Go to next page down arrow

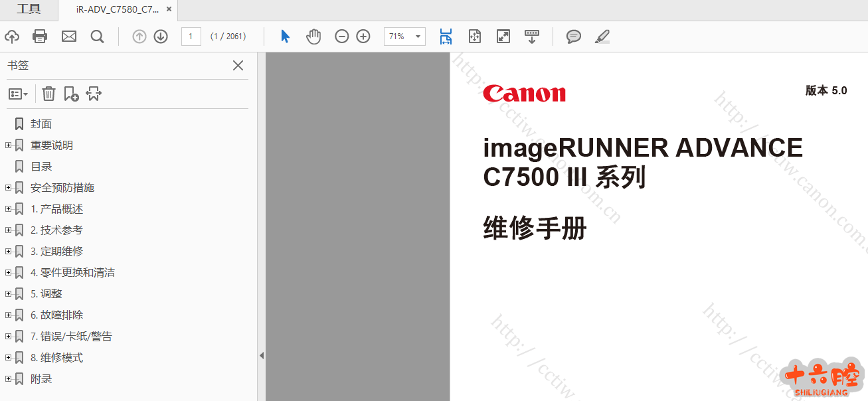tap(161, 37)
